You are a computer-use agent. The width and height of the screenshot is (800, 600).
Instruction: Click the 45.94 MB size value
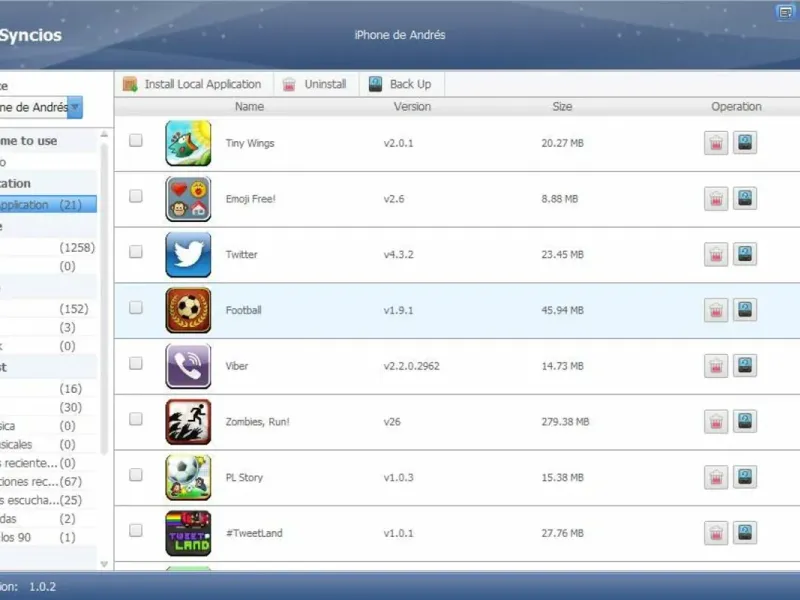click(562, 310)
